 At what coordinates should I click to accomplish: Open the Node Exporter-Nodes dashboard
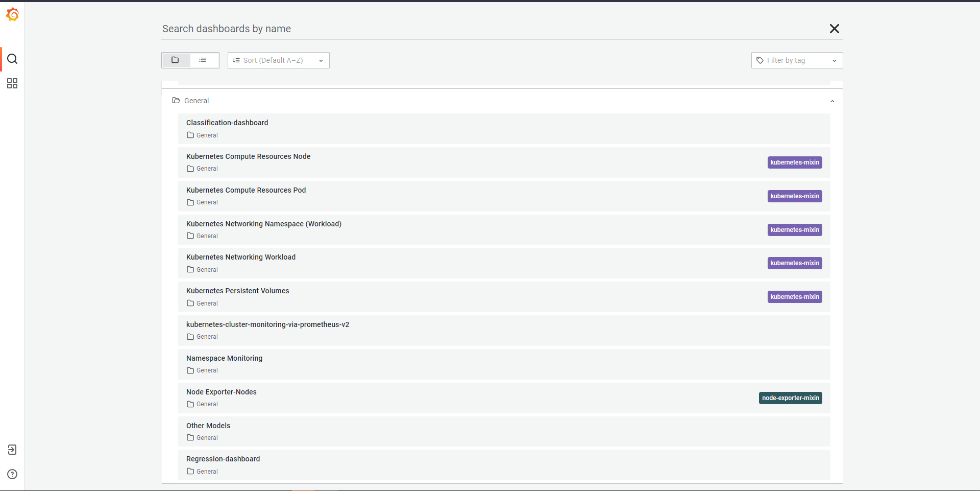(x=504, y=398)
